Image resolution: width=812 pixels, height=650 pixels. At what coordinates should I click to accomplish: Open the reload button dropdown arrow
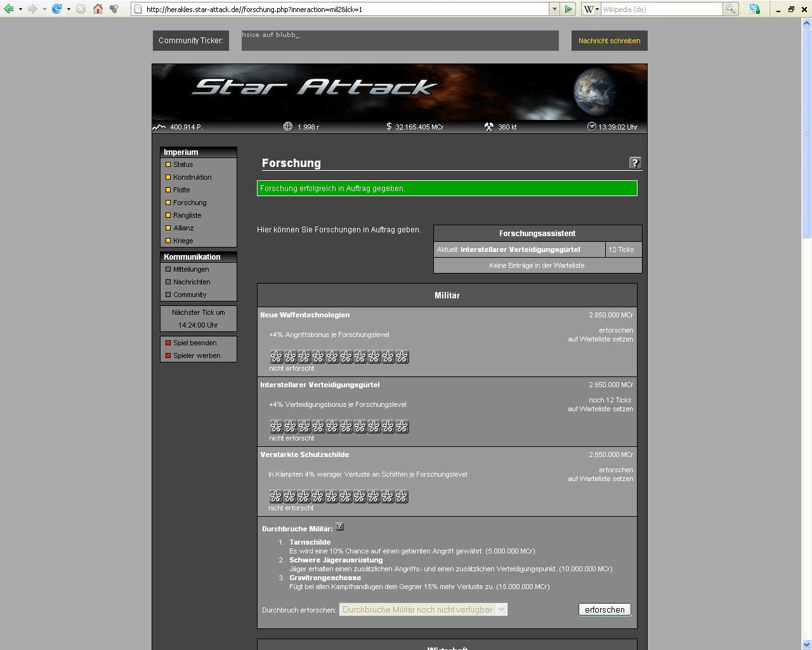(x=69, y=9)
